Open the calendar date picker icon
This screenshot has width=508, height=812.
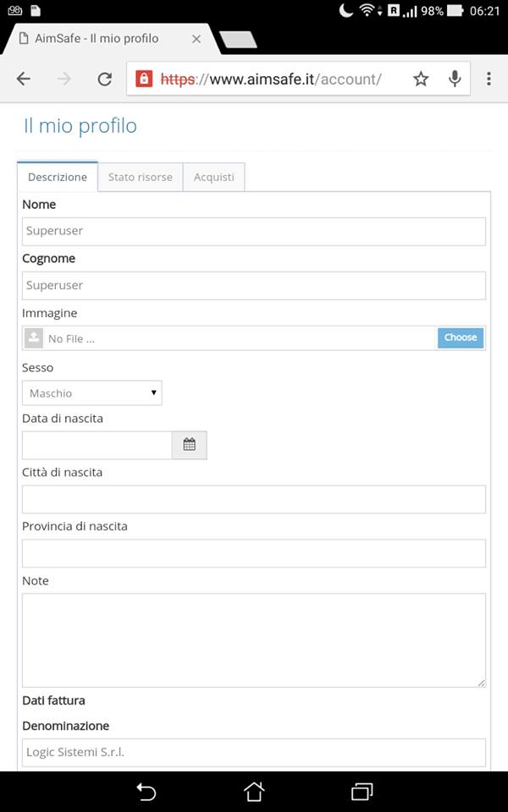pyautogui.click(x=189, y=445)
